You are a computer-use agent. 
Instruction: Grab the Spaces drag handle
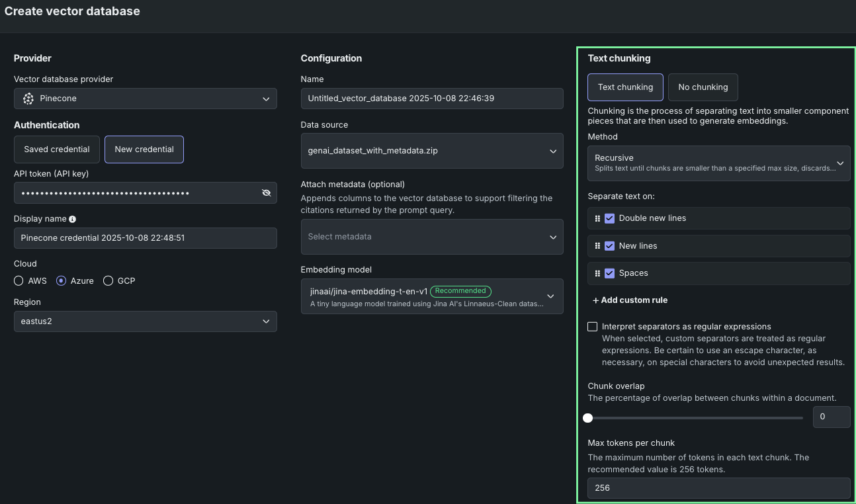tap(597, 273)
